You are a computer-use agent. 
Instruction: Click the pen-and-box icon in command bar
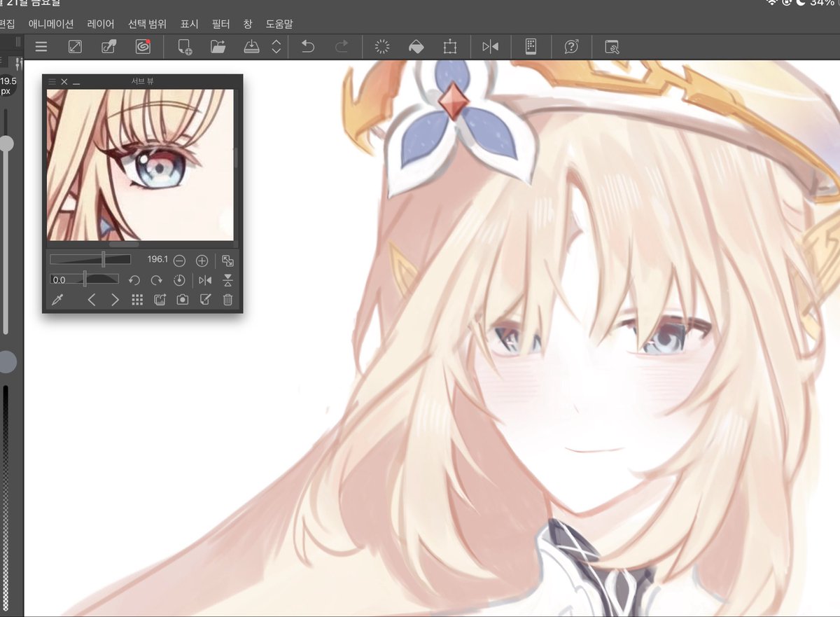109,47
